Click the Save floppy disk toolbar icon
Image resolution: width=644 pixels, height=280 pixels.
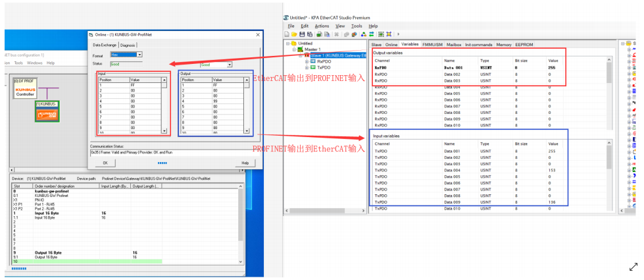tap(302, 34)
